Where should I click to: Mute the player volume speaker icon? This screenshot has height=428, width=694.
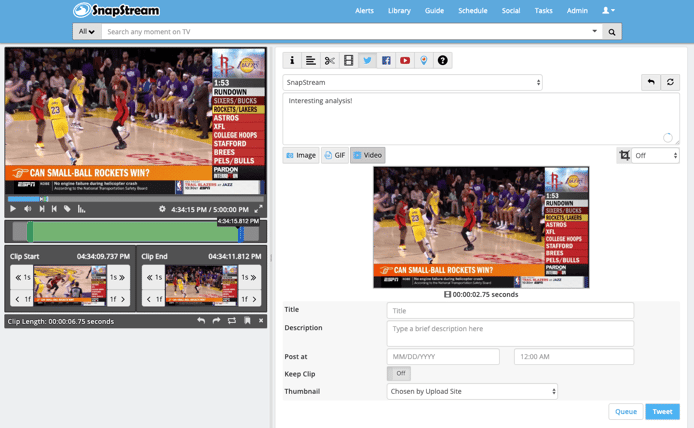(x=27, y=209)
